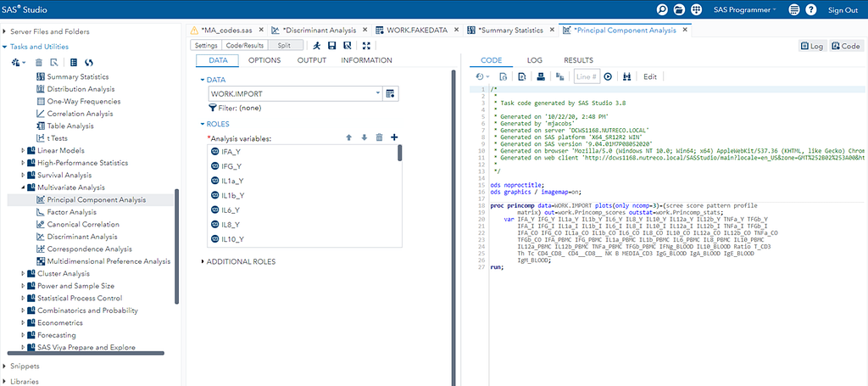Toggle the Split view button
The image size is (868, 386).
[284, 45]
